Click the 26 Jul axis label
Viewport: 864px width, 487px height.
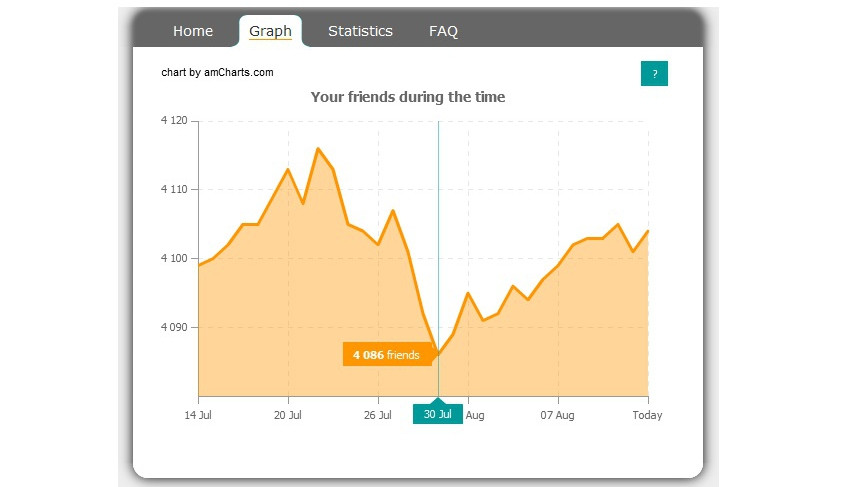click(378, 415)
